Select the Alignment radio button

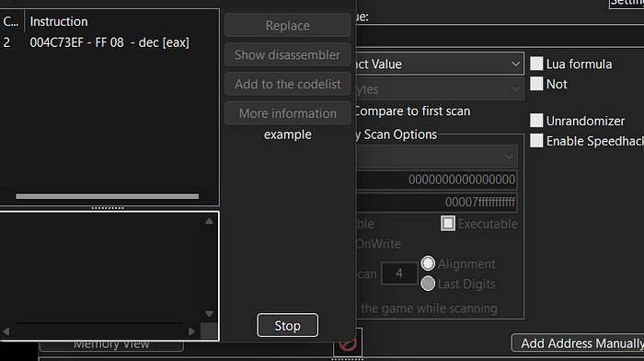tap(428, 263)
